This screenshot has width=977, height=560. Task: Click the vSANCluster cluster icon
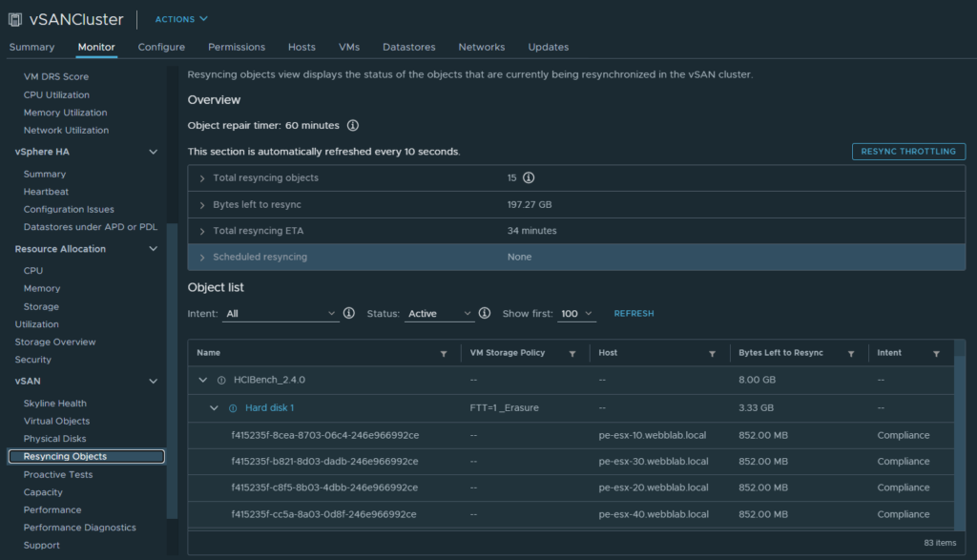(x=15, y=20)
